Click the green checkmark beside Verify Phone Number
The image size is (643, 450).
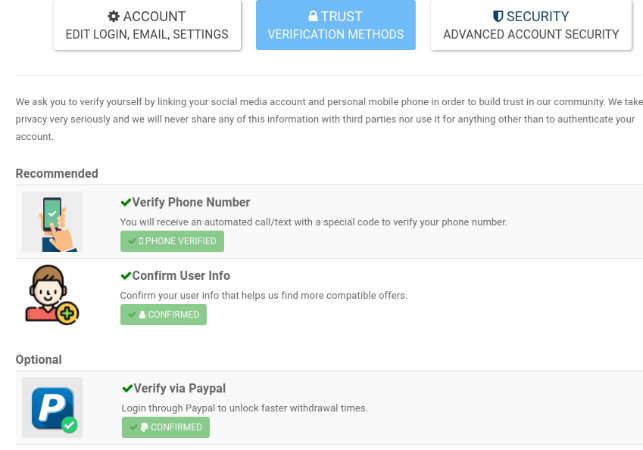126,202
